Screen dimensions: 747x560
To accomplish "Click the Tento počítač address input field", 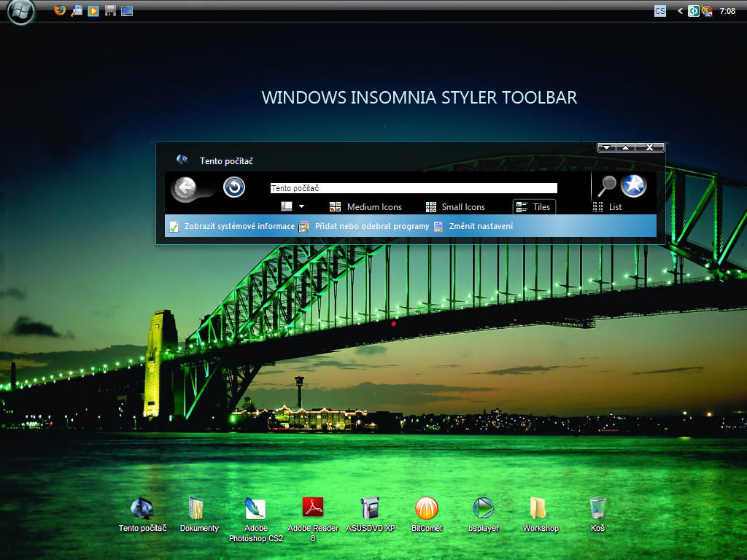I will tap(413, 187).
